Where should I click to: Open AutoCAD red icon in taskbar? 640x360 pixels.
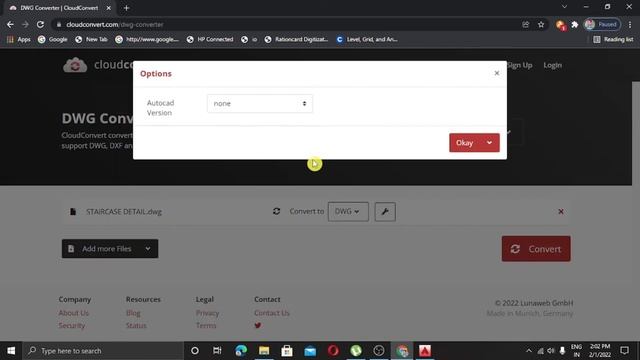(425, 351)
